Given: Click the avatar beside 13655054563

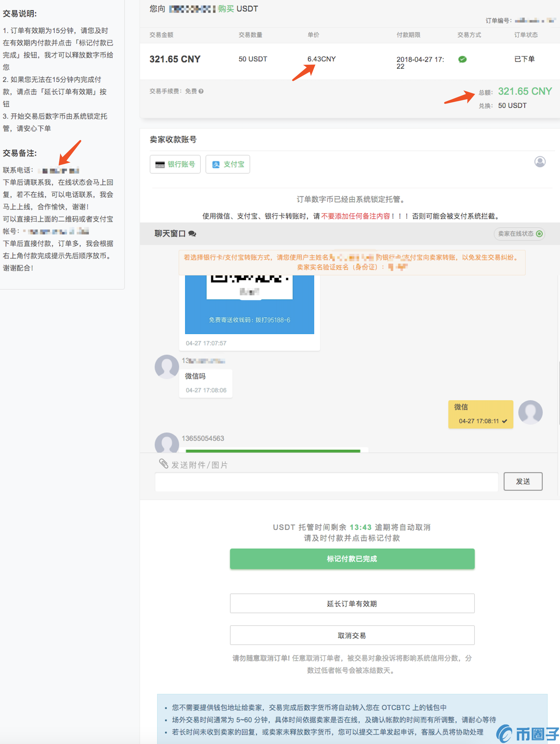Looking at the screenshot, I should pos(166,443).
